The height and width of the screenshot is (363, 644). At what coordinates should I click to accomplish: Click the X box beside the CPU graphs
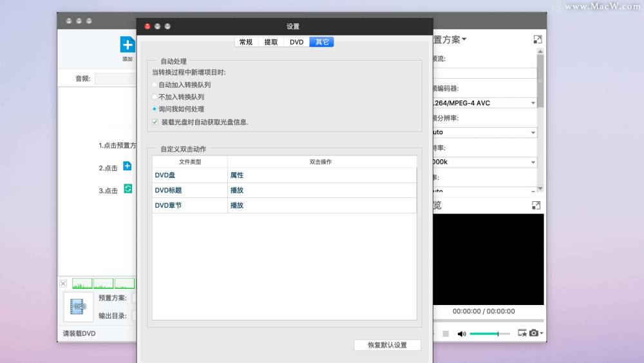63,284
